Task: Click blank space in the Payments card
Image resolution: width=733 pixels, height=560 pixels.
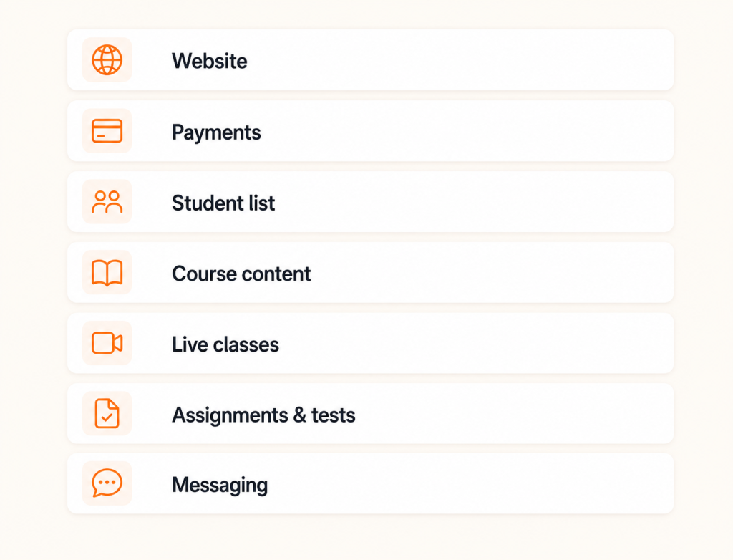Action: tap(467, 130)
